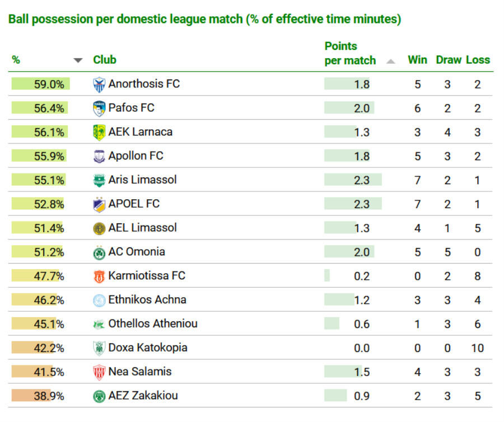Click the AEK Larnaca club crest icon
Image resolution: width=504 pixels, height=422 pixels.
(x=99, y=133)
